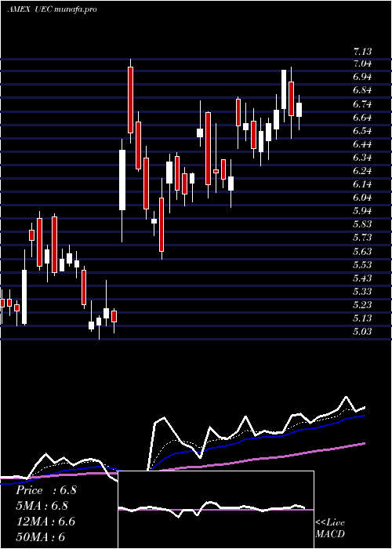Viewport: 392px width, 549px height.
Task: Click the 5.53 price axis label
Action: 362,265
